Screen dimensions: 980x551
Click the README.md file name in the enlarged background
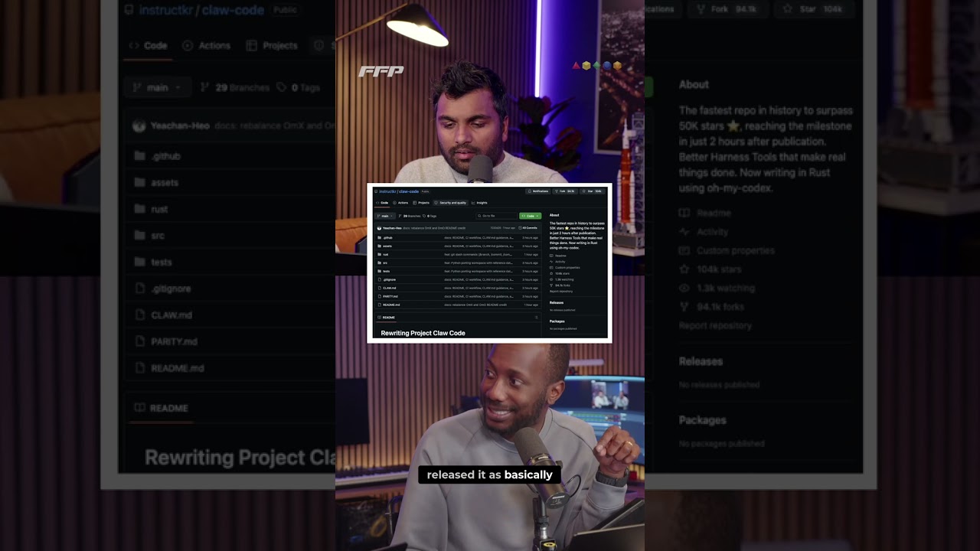point(178,368)
